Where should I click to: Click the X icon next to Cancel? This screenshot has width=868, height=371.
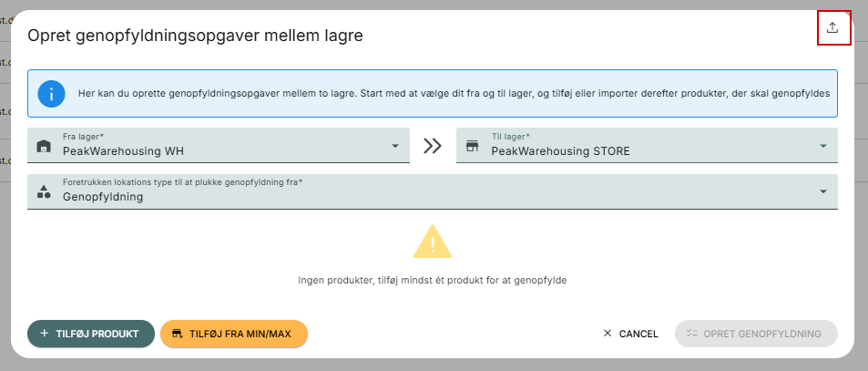click(x=608, y=334)
